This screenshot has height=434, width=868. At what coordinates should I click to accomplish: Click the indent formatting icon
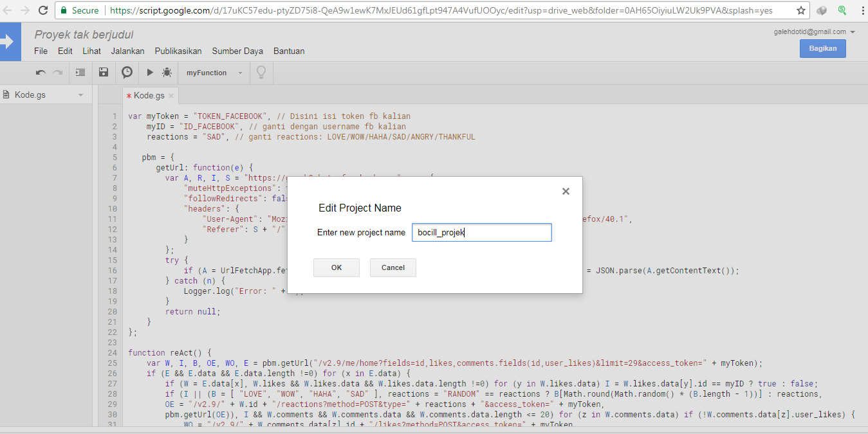point(80,72)
